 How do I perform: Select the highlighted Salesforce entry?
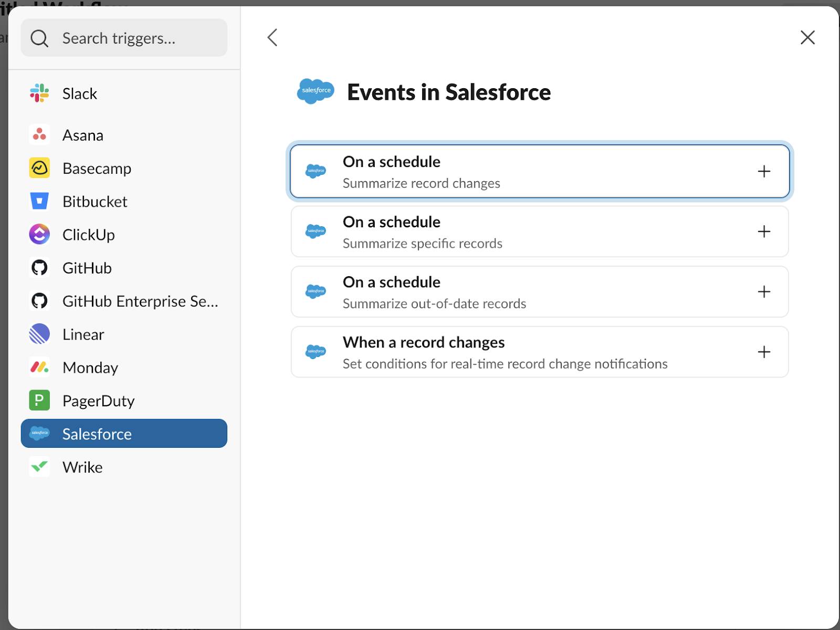[x=124, y=433]
